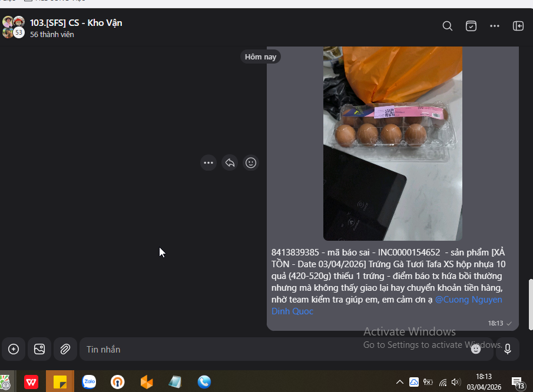Viewport: 533px width, 392px height.
Task: Open the more options ellipsis in chat header
Action: [x=494, y=26]
